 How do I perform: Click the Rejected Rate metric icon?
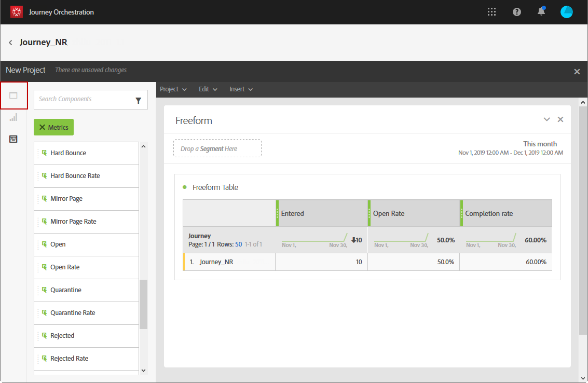click(x=44, y=359)
